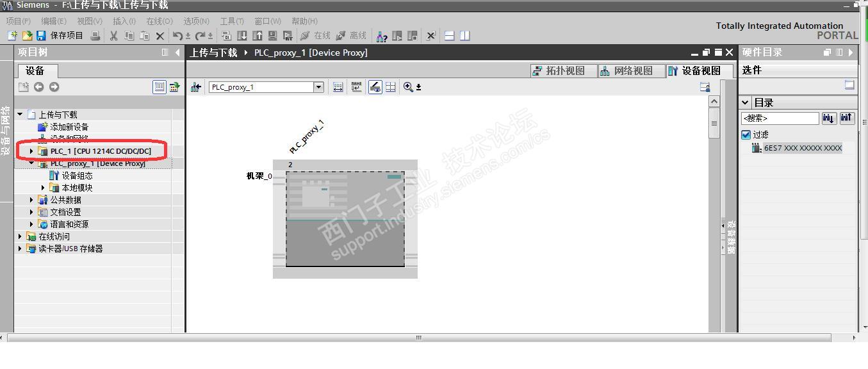Search downward in the hardware catalog
The height and width of the screenshot is (369, 868).
point(829,118)
